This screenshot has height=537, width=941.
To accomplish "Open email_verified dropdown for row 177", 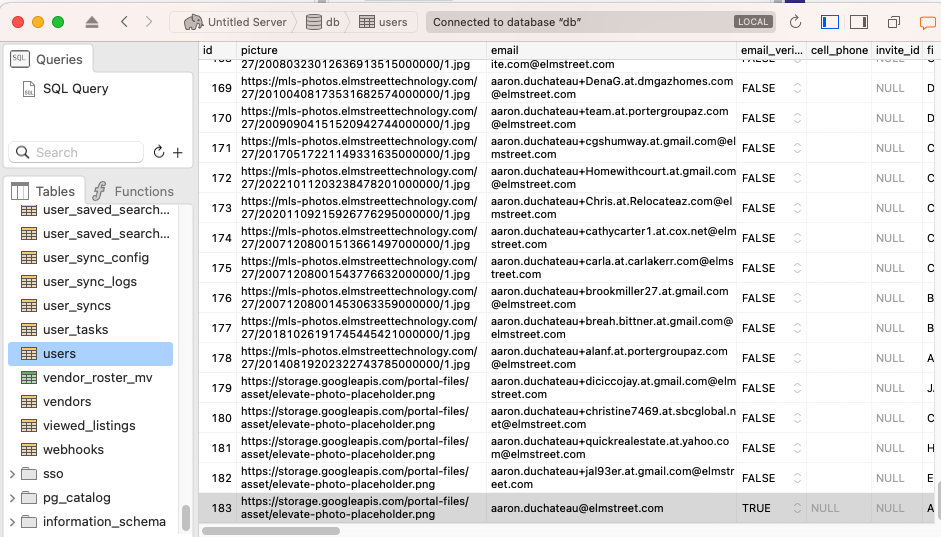I will (797, 328).
